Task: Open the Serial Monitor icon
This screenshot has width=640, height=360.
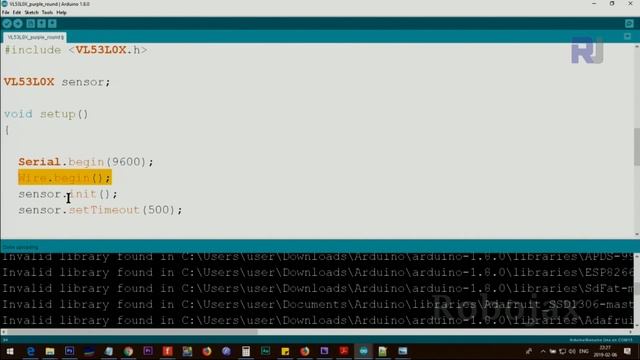Action: pyautogui.click(x=629, y=24)
